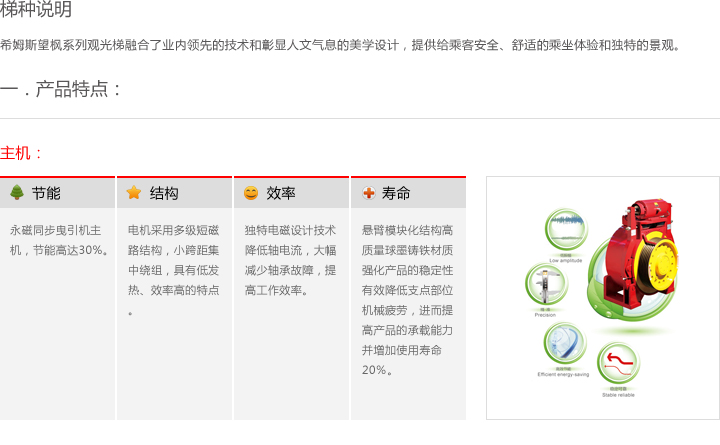The image size is (720, 445).
Task: Click the 独特电磁设计技术 efficiency description text
Action: tap(290, 260)
